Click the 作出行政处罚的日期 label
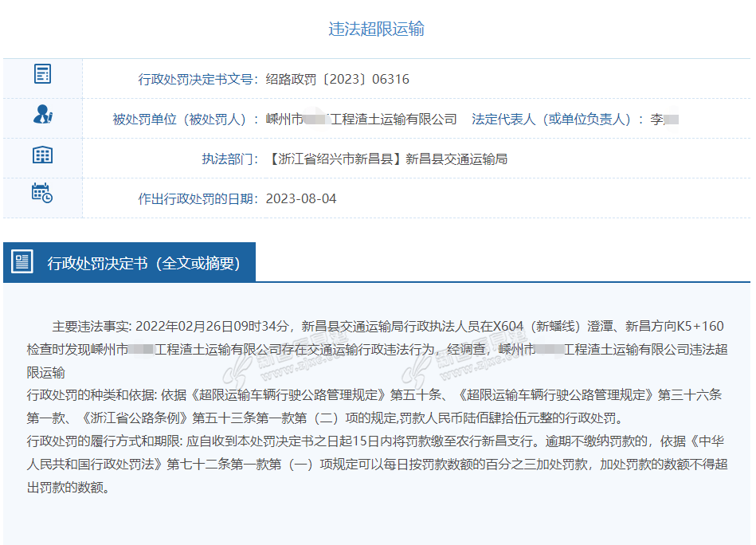Image resolution: width=756 pixels, height=545 pixels. pyautogui.click(x=198, y=198)
